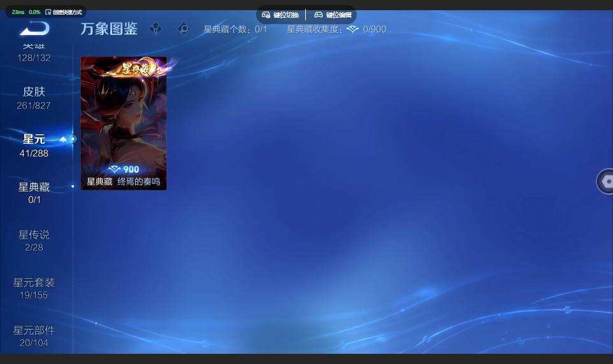Image resolution: width=613 pixels, height=364 pixels.
Task: Open the search magnifier icon in header
Action: point(184,29)
